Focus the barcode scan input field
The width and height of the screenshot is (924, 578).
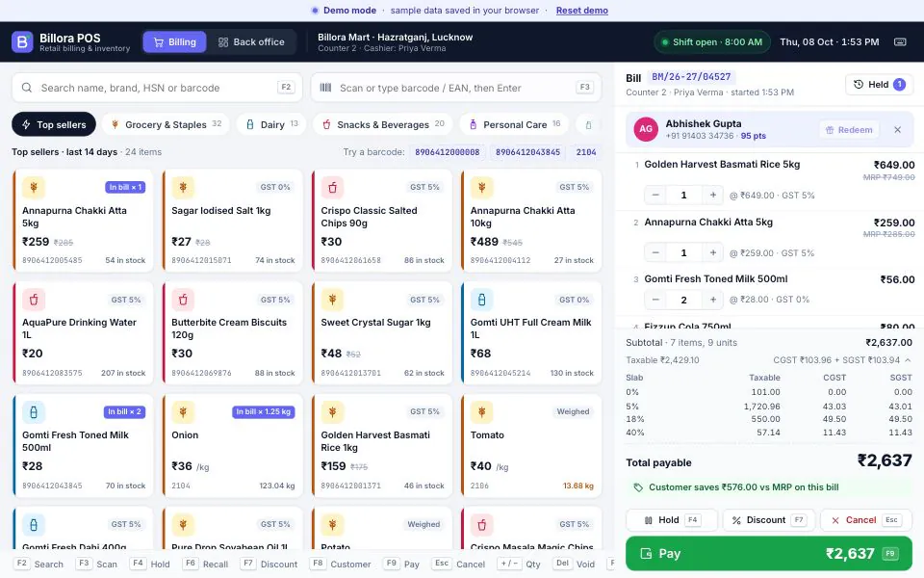tap(456, 88)
